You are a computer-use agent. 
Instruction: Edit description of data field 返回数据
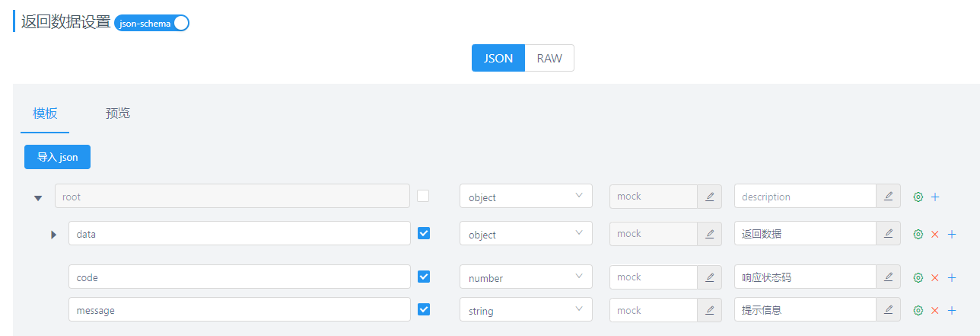888,235
